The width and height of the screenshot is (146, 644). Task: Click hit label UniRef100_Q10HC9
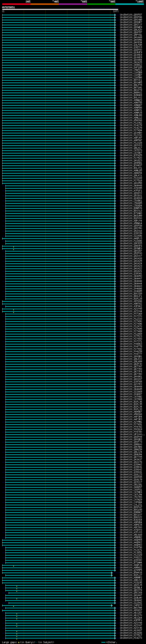[x=131, y=55]
